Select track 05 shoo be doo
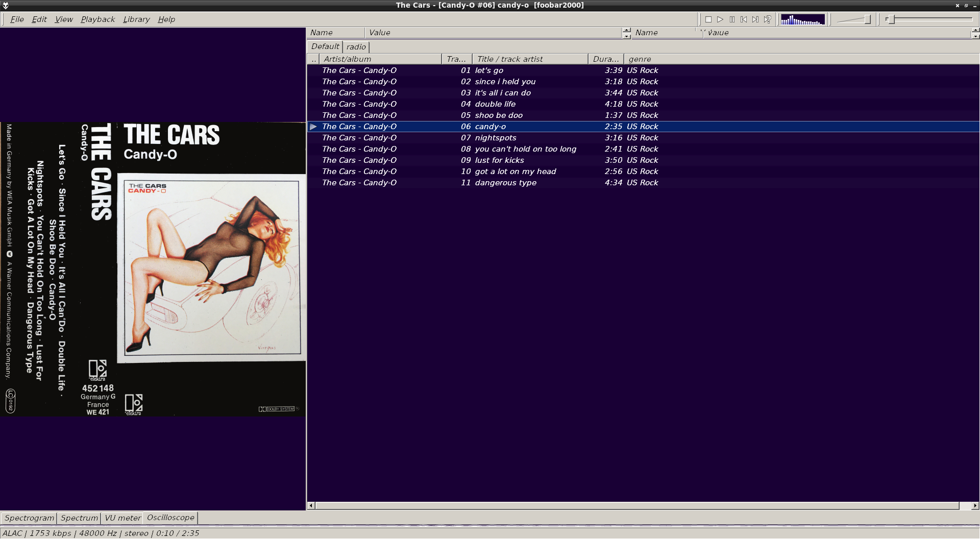The image size is (980, 539). 643,115
